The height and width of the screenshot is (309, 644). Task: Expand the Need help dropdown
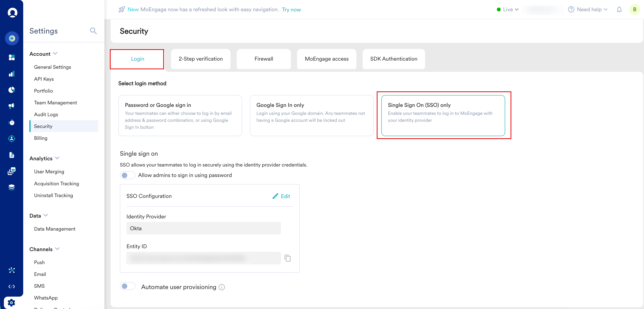tap(588, 9)
